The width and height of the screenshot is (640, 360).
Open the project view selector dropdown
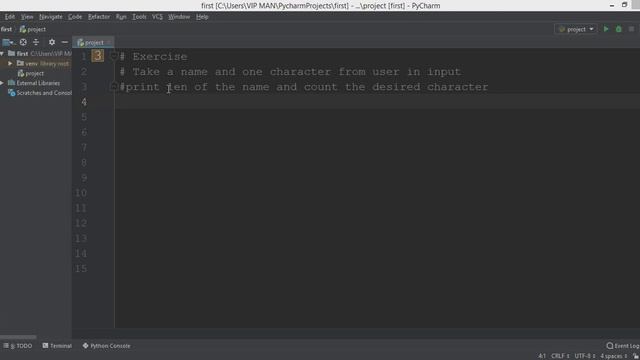pyautogui.click(x=8, y=42)
